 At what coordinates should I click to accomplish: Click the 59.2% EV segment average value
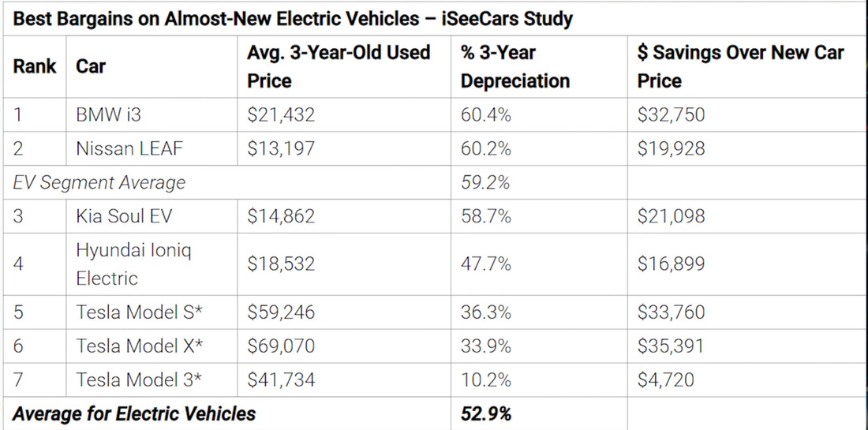tap(485, 182)
